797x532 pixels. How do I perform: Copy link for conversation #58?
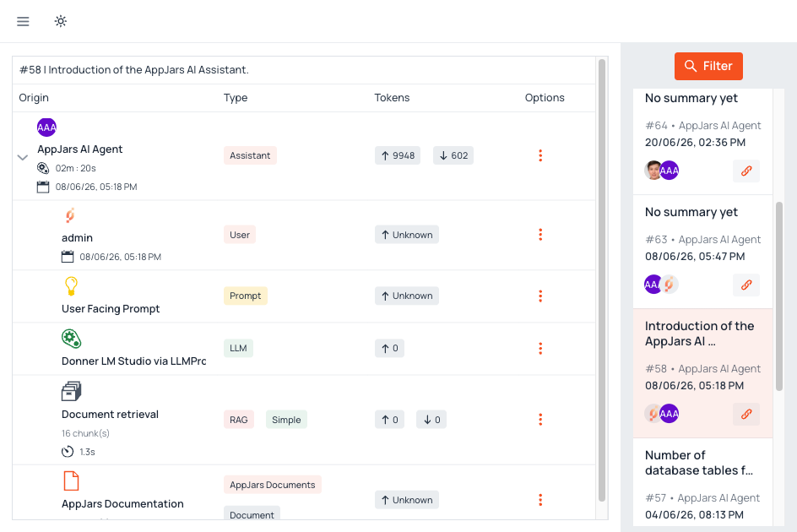pos(746,414)
